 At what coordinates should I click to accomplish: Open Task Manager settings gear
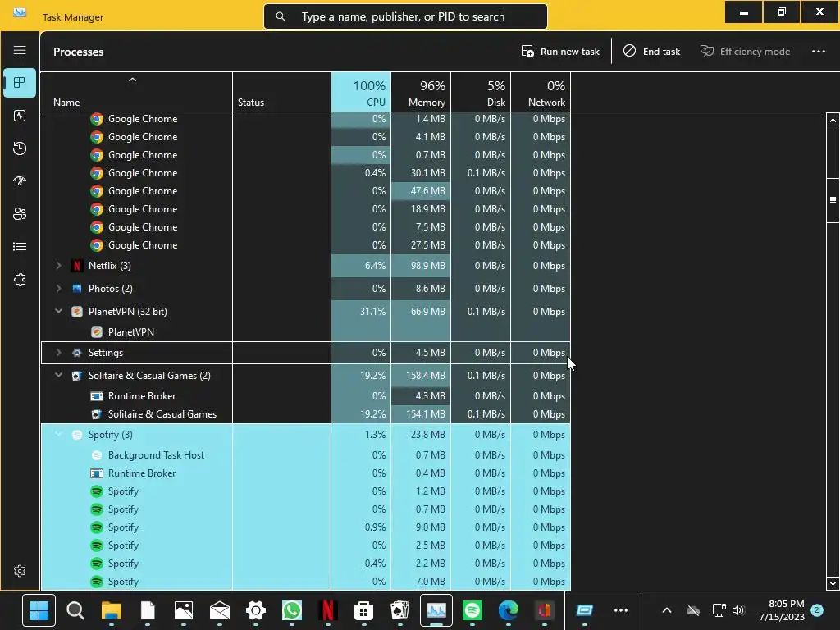tap(20, 571)
